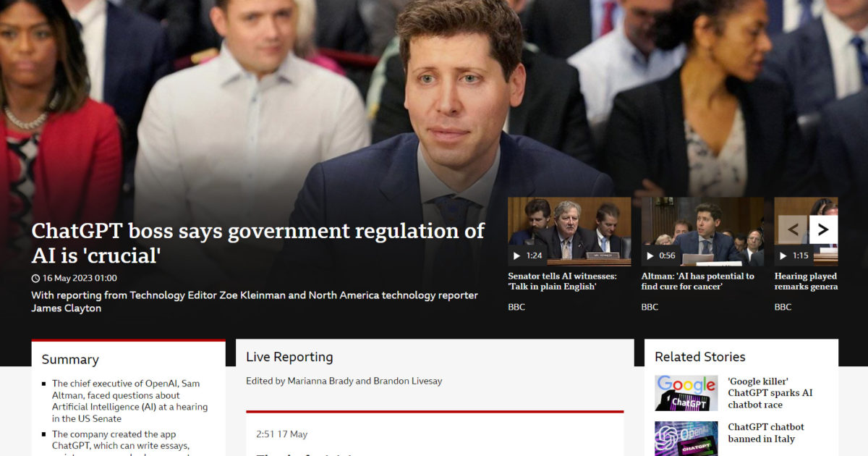
Task: Click the BBC label under the 'Hearing played' video
Action: (x=783, y=307)
